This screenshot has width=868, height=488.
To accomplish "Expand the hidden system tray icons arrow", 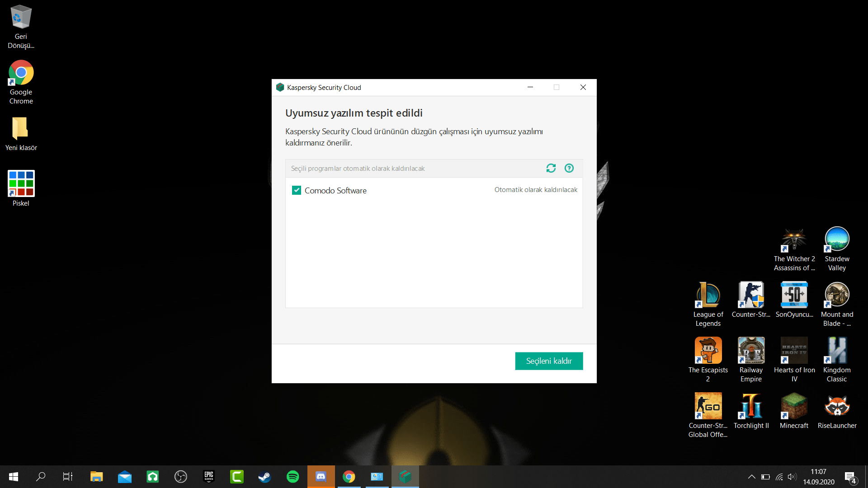I will point(751,477).
